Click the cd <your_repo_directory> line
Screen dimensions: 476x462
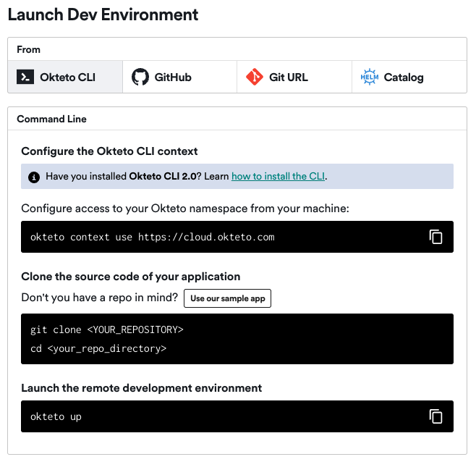(98, 348)
